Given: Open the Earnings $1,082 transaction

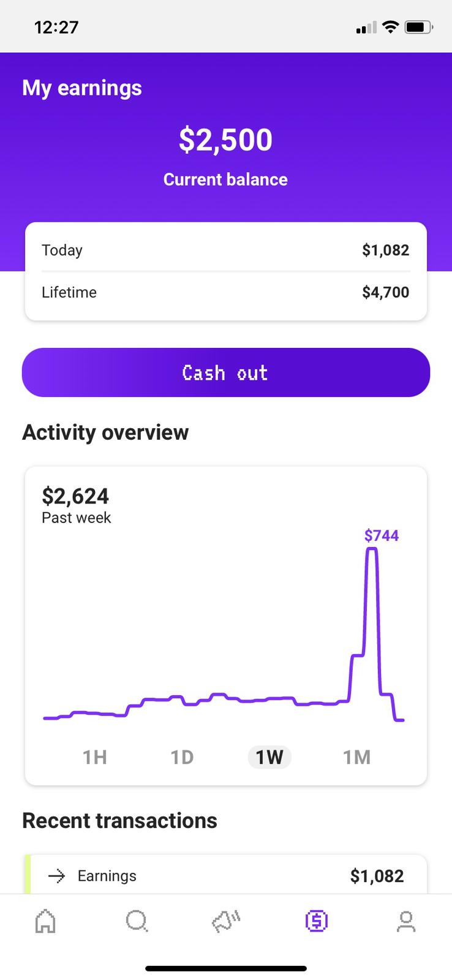Looking at the screenshot, I should point(226,875).
